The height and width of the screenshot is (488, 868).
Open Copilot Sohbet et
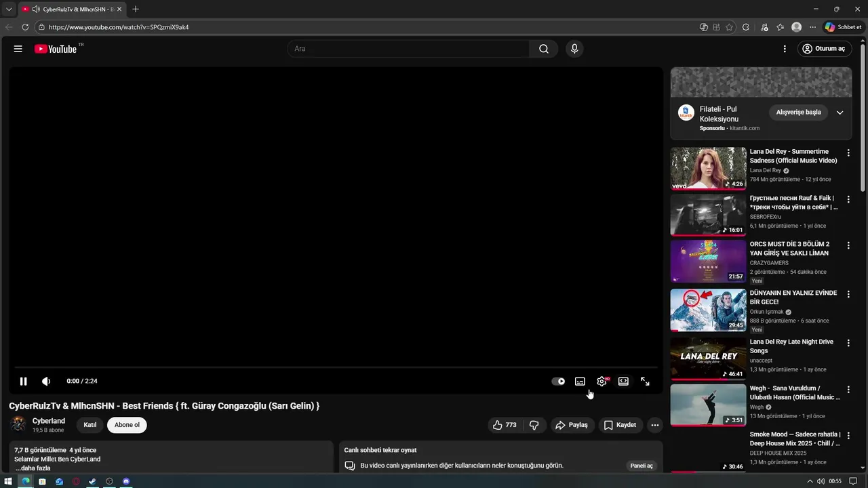(x=843, y=27)
